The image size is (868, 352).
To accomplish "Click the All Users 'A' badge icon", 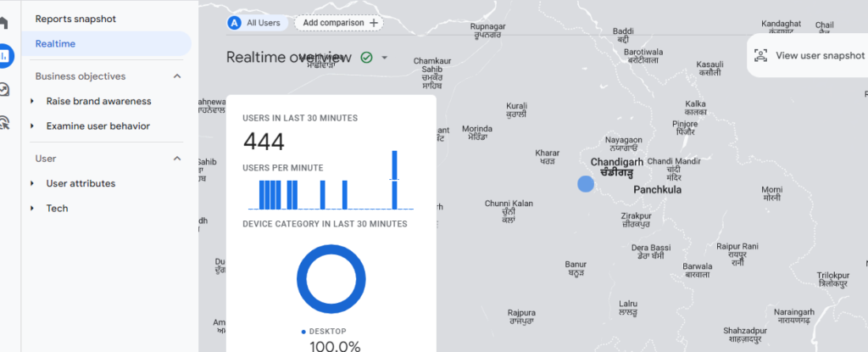I will 235,23.
